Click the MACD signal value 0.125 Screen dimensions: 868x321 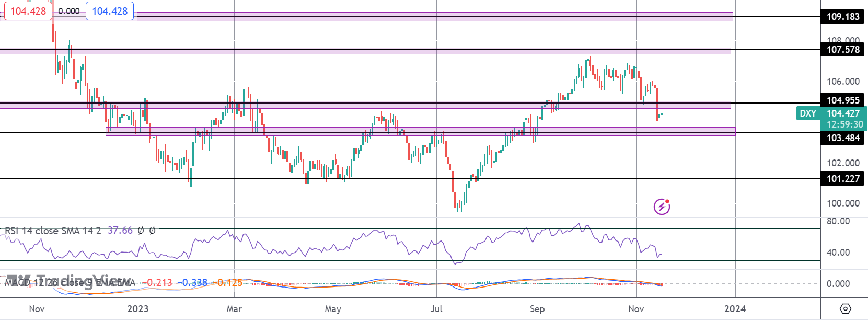[228, 283]
